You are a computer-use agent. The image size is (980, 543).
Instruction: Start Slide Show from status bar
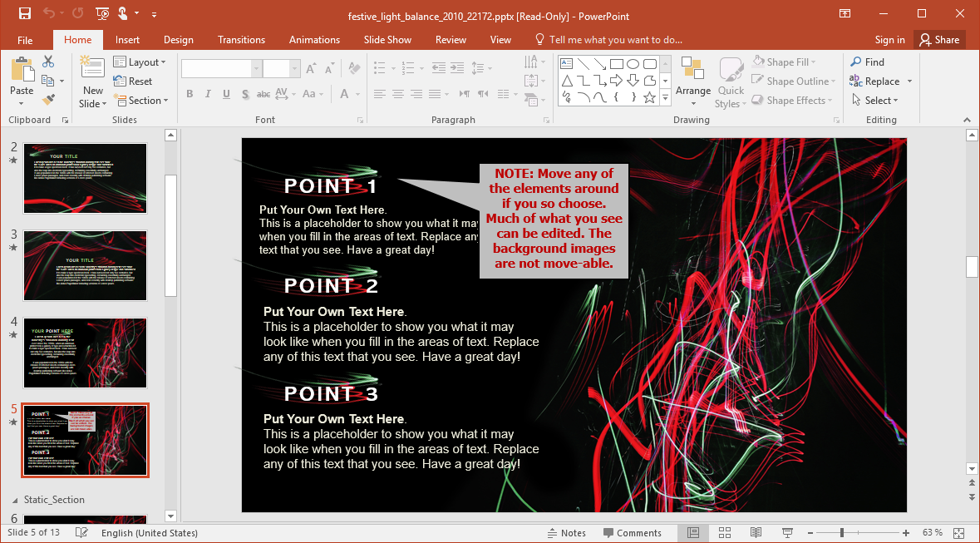coord(787,532)
